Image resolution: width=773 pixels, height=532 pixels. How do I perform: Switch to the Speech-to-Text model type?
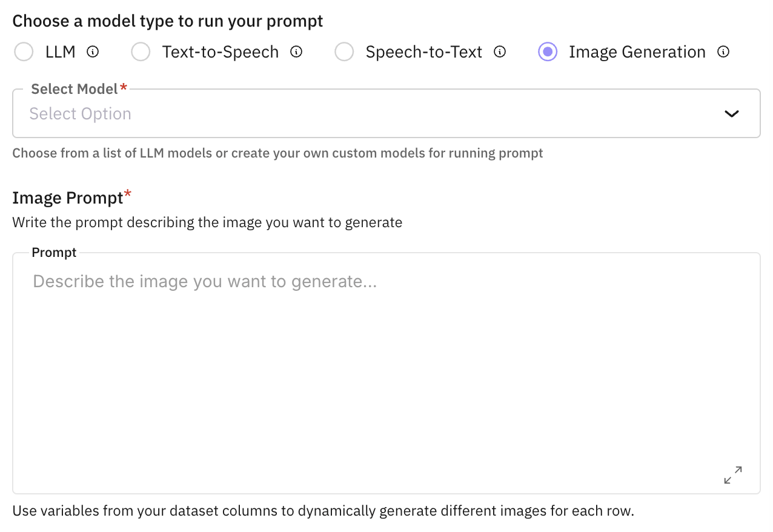pyautogui.click(x=344, y=52)
